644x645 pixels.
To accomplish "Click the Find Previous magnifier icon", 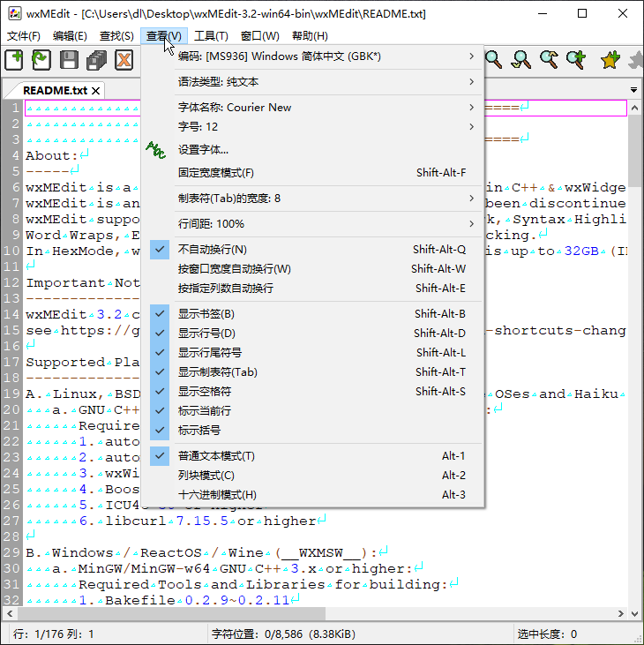I will click(549, 60).
